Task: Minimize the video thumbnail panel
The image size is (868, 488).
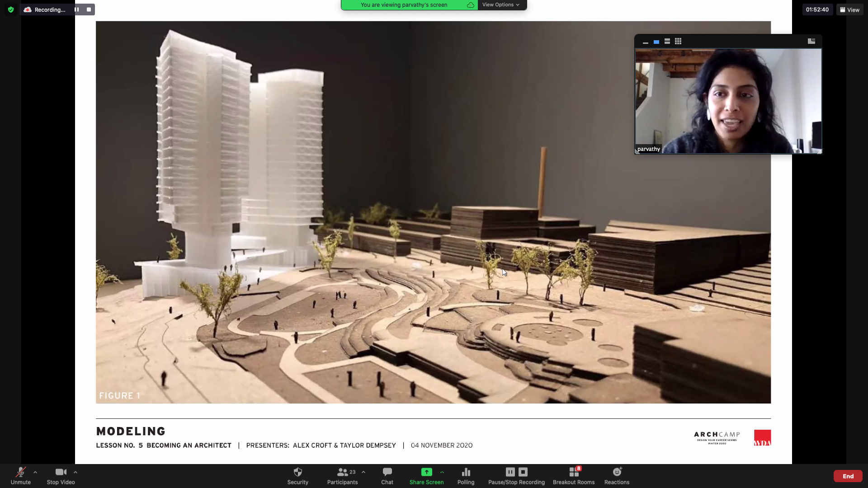Action: point(646,42)
